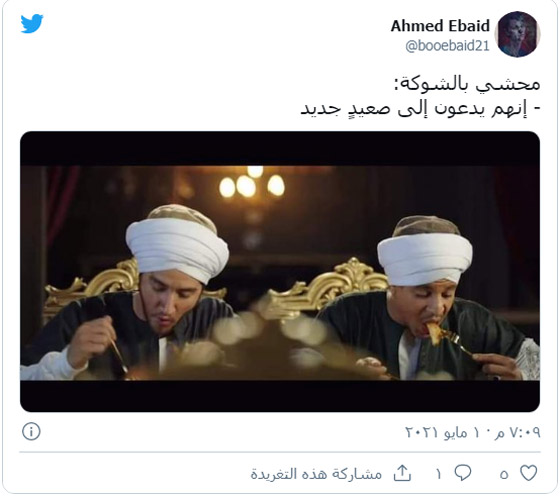560x498 pixels.
Task: Click the share upload arrow icon
Action: [x=402, y=473]
